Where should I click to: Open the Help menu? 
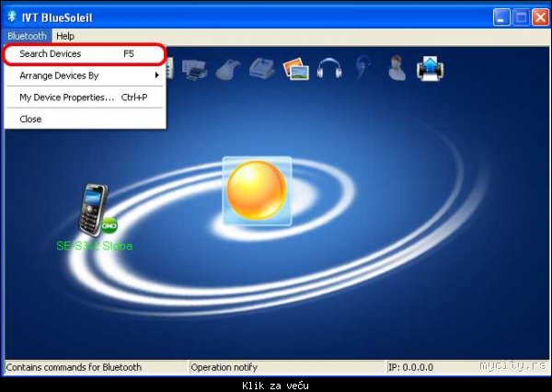(x=65, y=36)
